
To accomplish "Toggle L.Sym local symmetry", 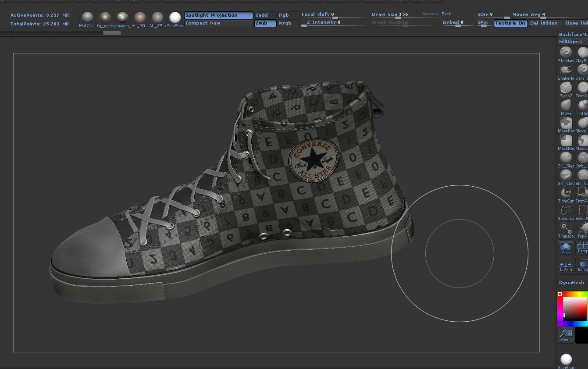I will (566, 266).
